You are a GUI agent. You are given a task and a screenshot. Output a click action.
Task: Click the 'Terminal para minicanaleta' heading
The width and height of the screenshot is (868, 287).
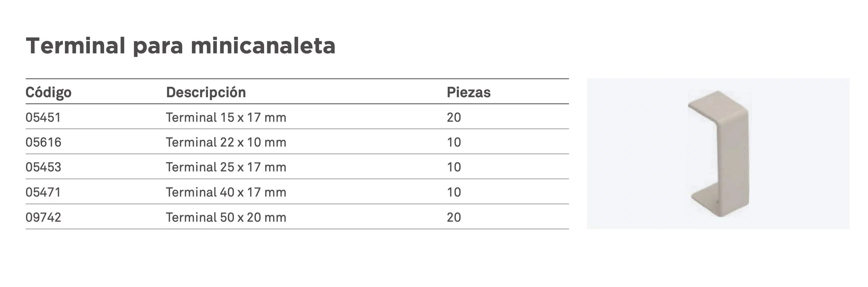(181, 46)
